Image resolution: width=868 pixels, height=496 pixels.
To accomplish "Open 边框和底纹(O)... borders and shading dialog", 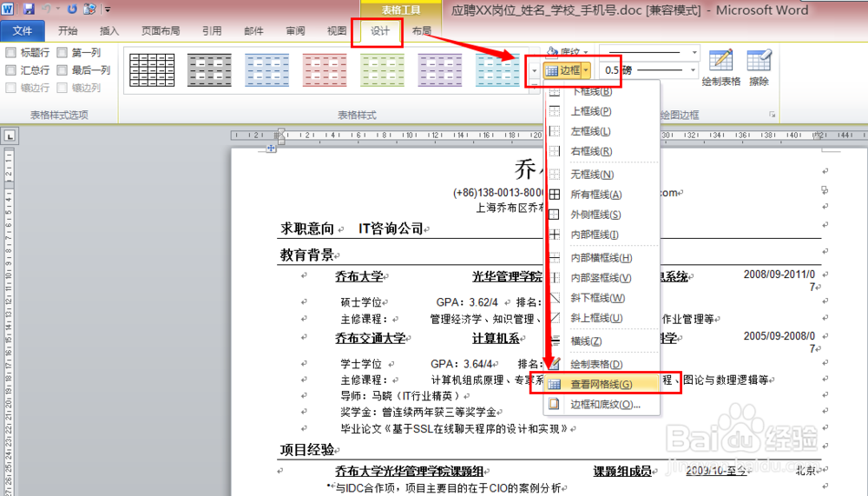I will point(602,405).
